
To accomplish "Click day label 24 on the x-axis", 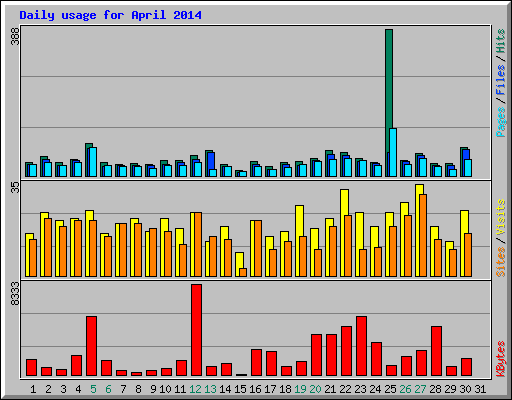I will 375,389.
